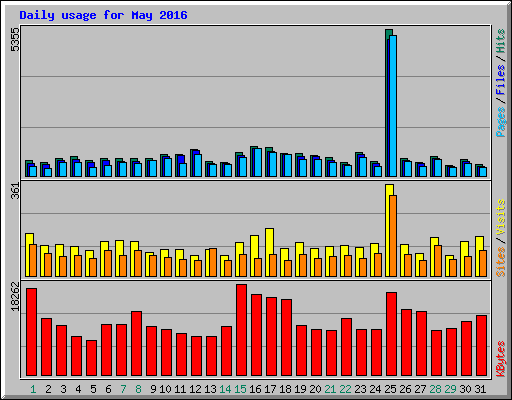Click the day 20 axis label
This screenshot has height=400, width=512.
point(315,389)
